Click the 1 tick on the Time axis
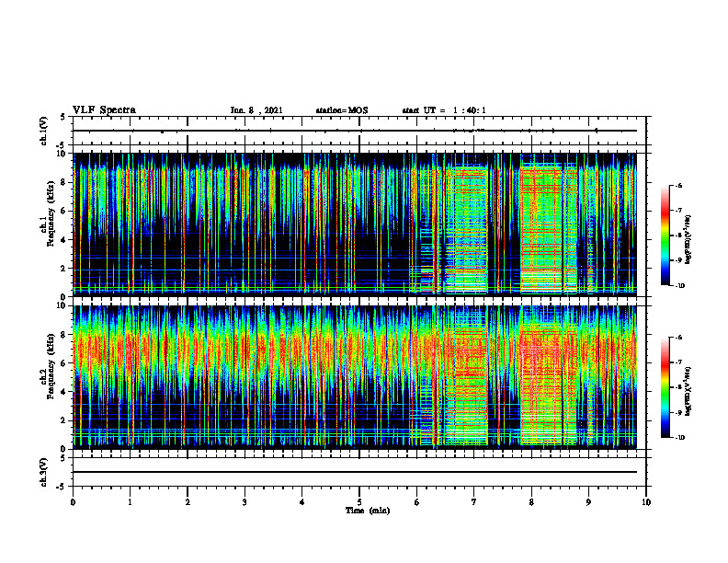This screenshot has height=563, width=728. pos(130,502)
